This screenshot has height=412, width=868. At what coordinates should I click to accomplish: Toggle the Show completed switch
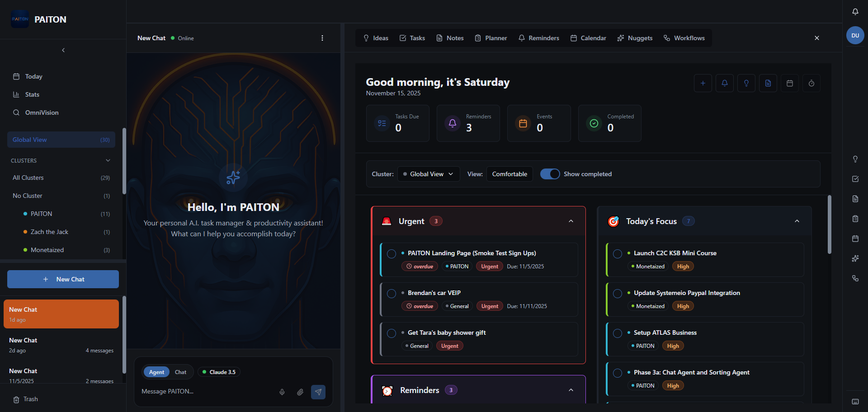pyautogui.click(x=550, y=174)
